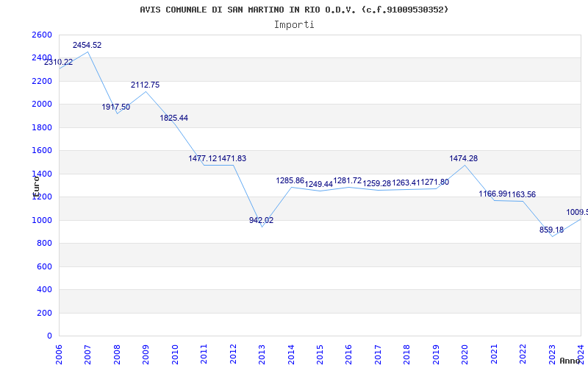This screenshot has width=588, height=368.
Task: Select y-axis value 1000
Action: coord(42,220)
